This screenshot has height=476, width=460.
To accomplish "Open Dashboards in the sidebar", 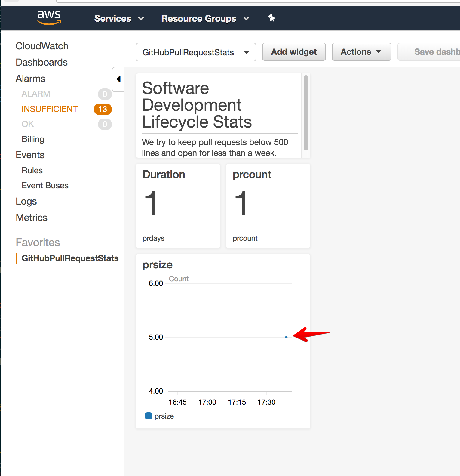I will (41, 62).
